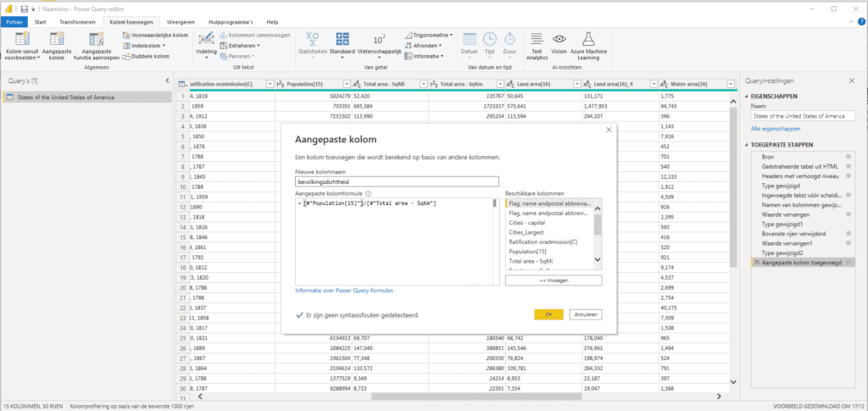The image size is (868, 411).
Task: Click the save icon in title bar
Action: pos(25,8)
